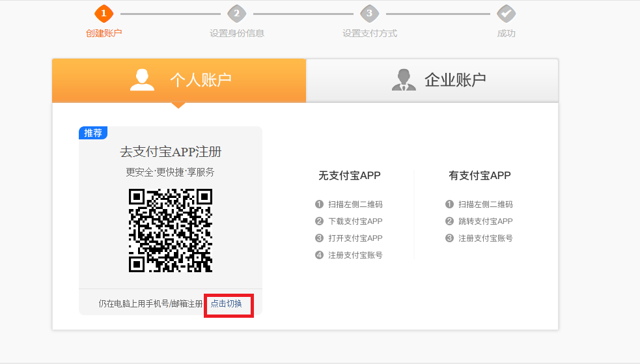640x364 pixels.
Task: Click number 2 bullet beside 下载支付宝APP
Action: [x=319, y=221]
